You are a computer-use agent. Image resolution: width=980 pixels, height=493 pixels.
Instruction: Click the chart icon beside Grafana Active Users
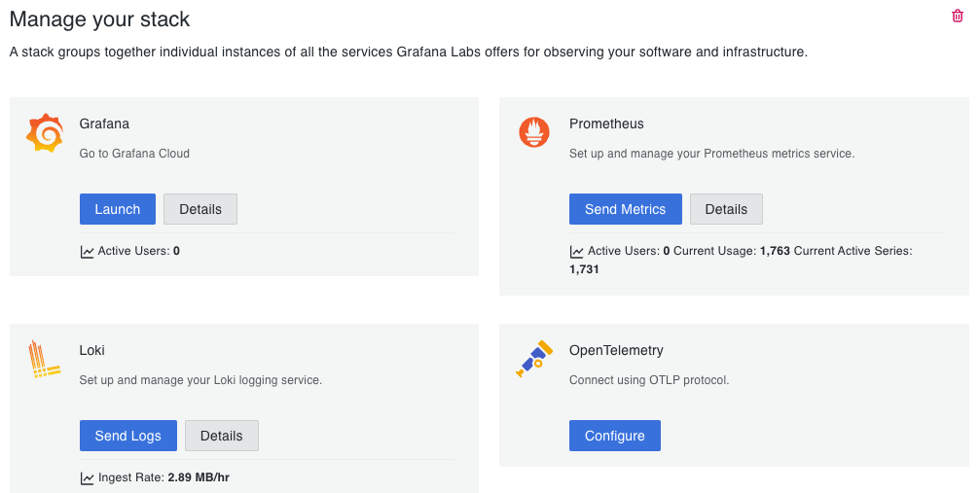point(88,252)
